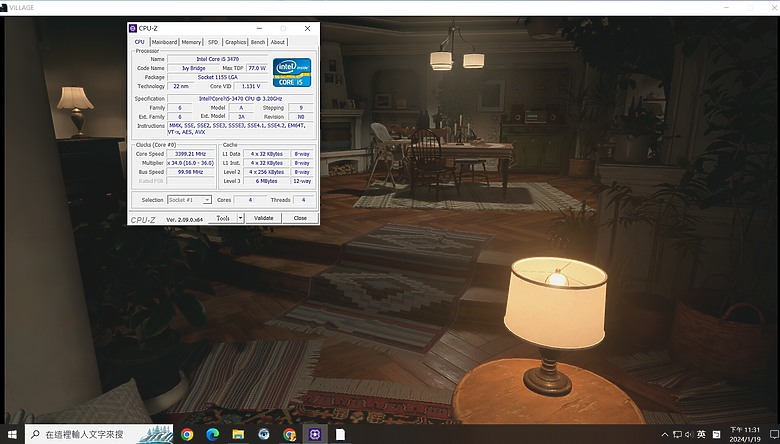Click the taskbar search magnifier icon
The image size is (780, 444).
[35, 435]
